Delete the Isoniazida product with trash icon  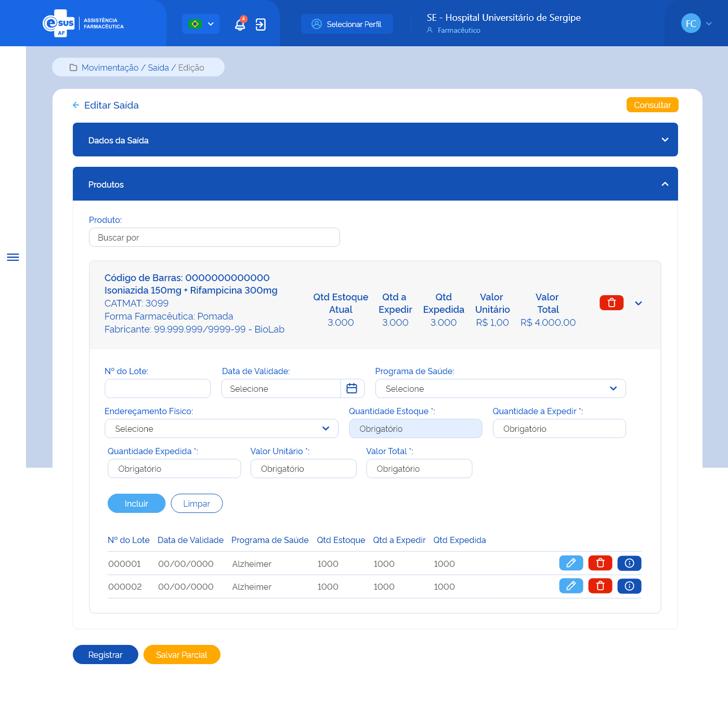point(612,302)
